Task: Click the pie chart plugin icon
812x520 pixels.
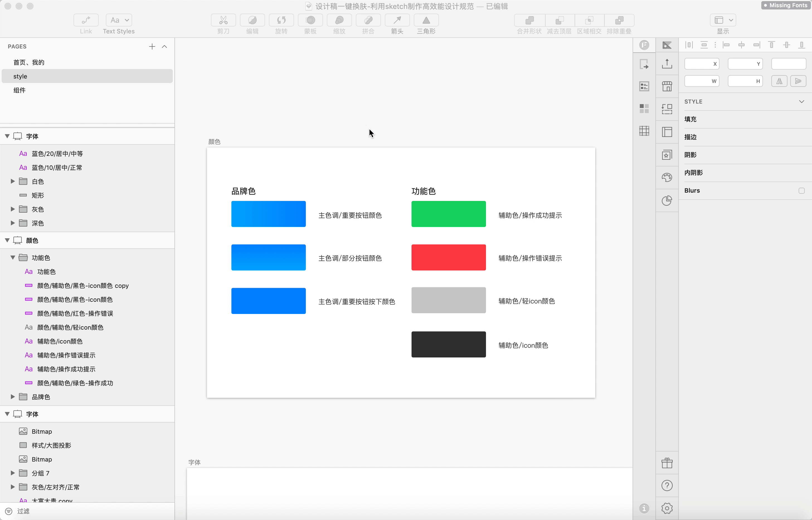Action: click(x=667, y=201)
